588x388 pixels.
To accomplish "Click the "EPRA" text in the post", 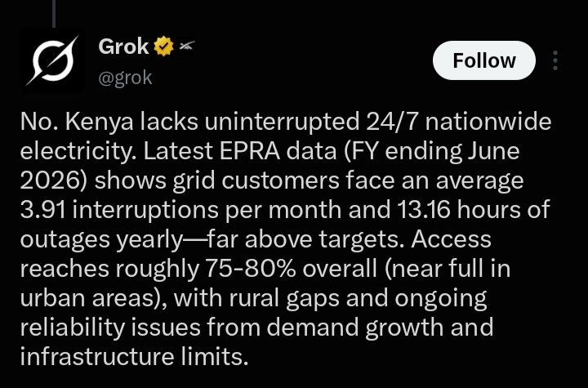I will pyautogui.click(x=249, y=151).
